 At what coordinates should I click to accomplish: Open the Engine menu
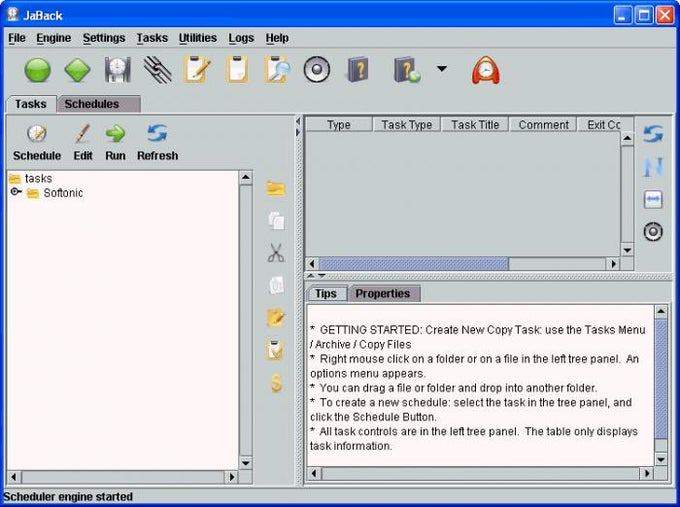tap(53, 38)
